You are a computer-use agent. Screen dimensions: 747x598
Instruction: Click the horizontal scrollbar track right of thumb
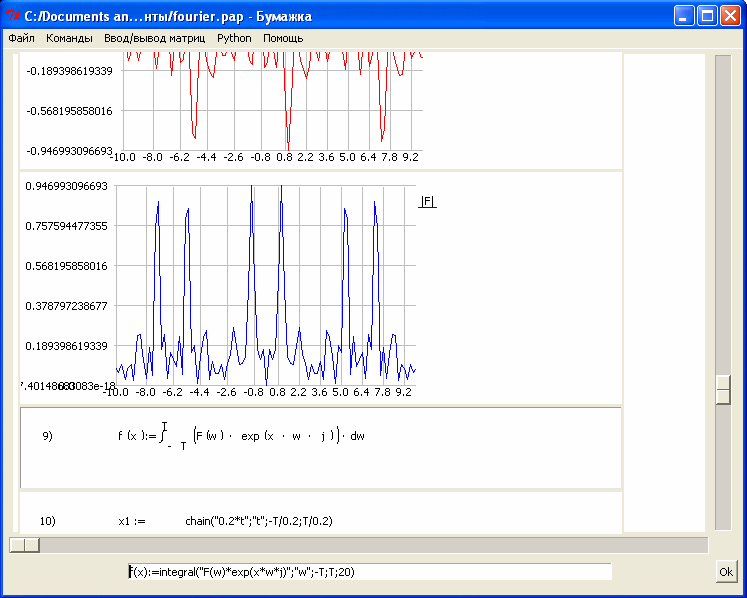(x=374, y=545)
